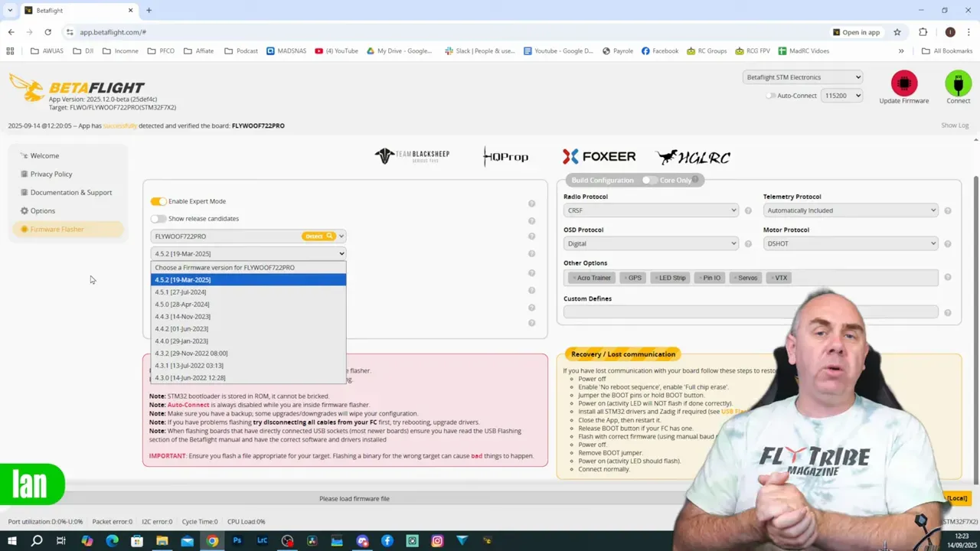Viewport: 980px width, 551px height.
Task: Remove the GPS option tag
Action: tap(625, 278)
